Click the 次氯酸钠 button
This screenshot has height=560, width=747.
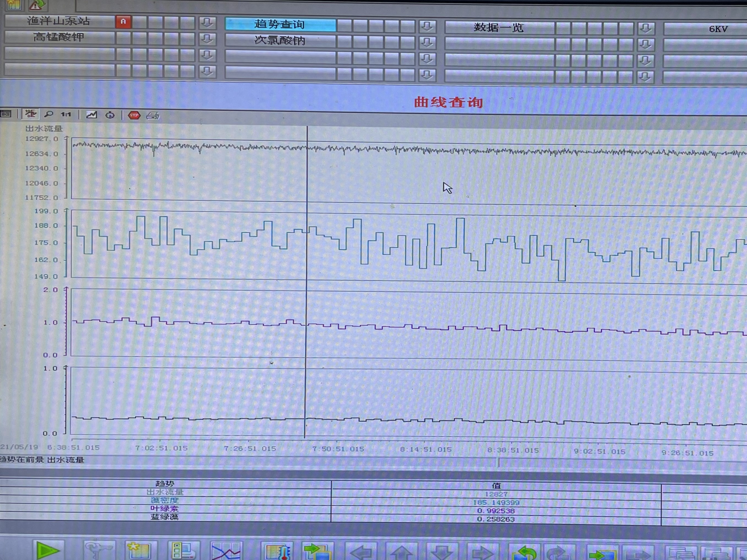click(280, 40)
